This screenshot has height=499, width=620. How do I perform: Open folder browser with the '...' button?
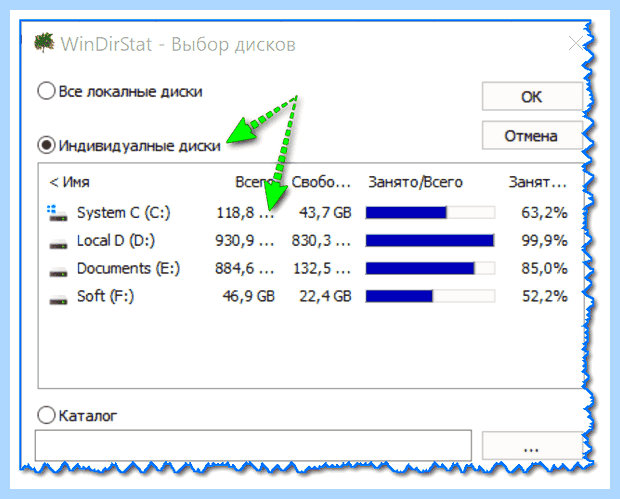click(x=531, y=446)
